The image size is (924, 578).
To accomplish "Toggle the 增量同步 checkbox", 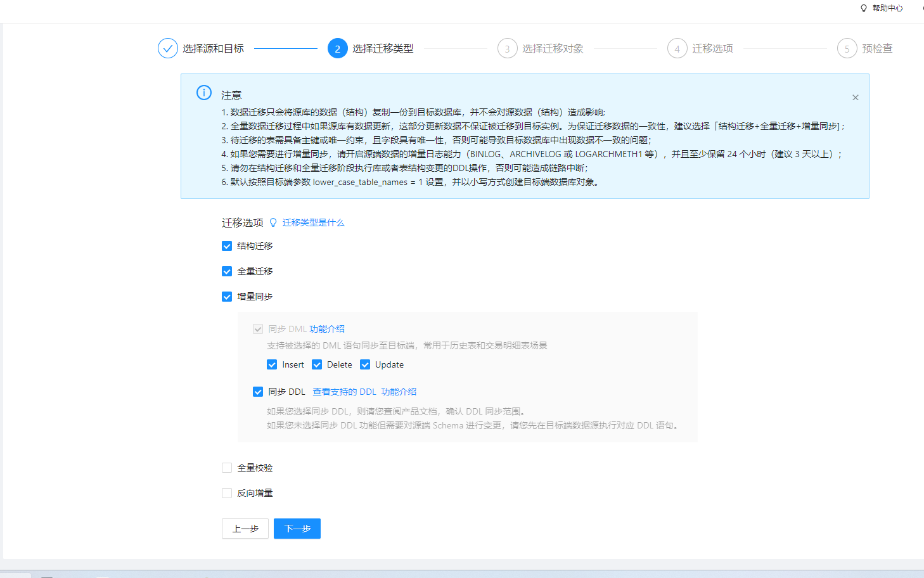I will tap(227, 297).
